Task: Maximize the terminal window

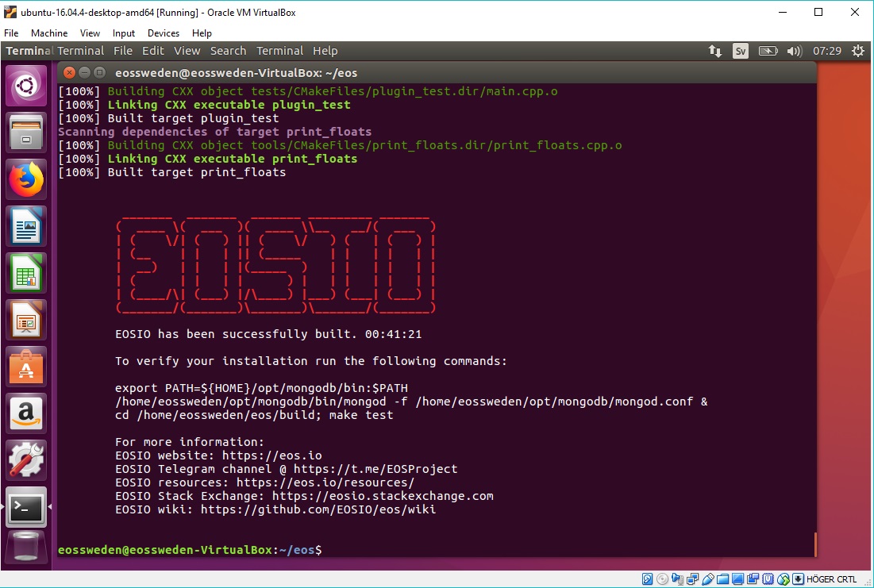Action: click(99, 72)
